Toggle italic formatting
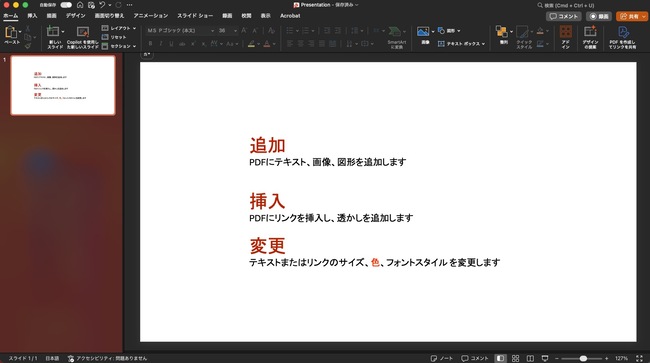Viewport: 650px width, 363px height. (x=161, y=44)
